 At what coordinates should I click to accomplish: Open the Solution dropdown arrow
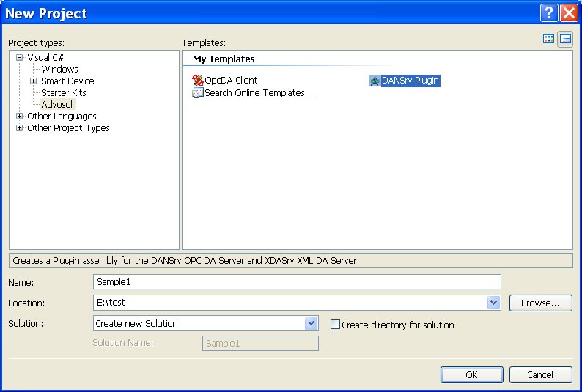point(311,323)
